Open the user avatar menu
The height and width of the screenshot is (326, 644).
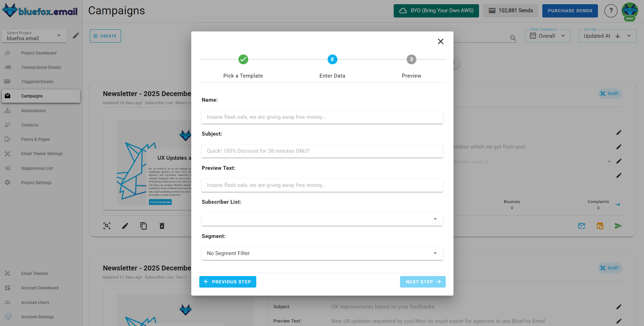point(629,10)
